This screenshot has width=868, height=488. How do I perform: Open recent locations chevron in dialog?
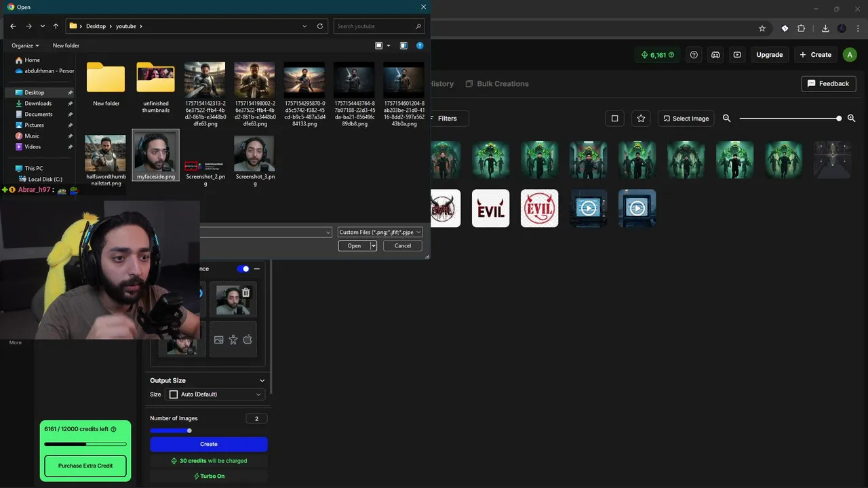[43, 26]
